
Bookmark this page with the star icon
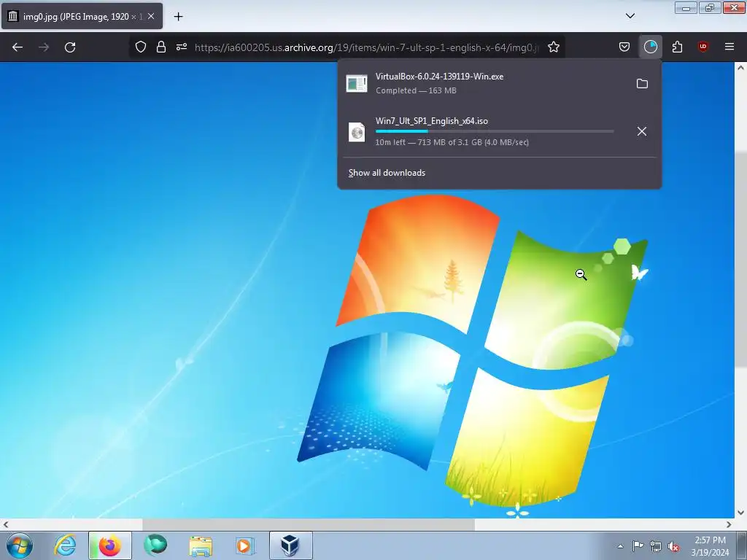tap(553, 47)
